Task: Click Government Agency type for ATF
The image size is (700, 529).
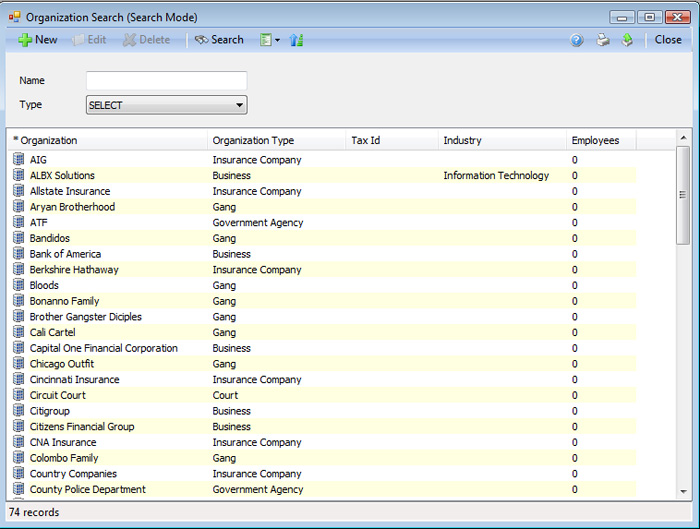Action: [258, 223]
